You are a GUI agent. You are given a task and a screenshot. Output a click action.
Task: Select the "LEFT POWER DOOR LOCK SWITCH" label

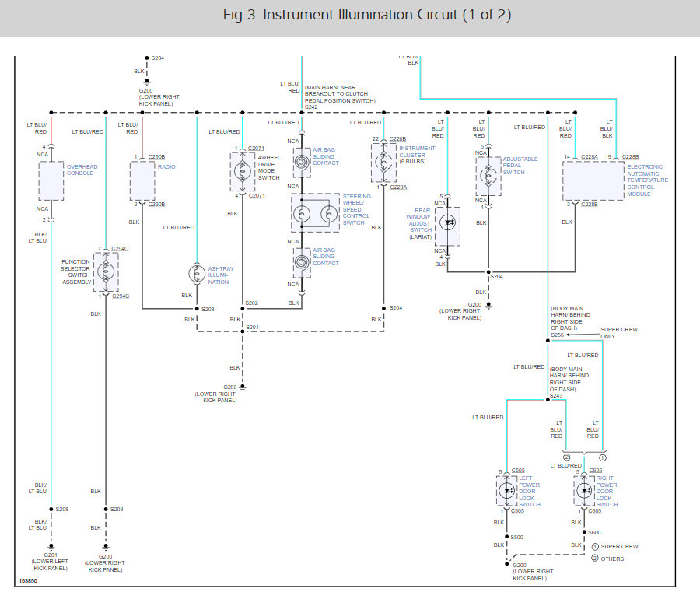tap(530, 491)
